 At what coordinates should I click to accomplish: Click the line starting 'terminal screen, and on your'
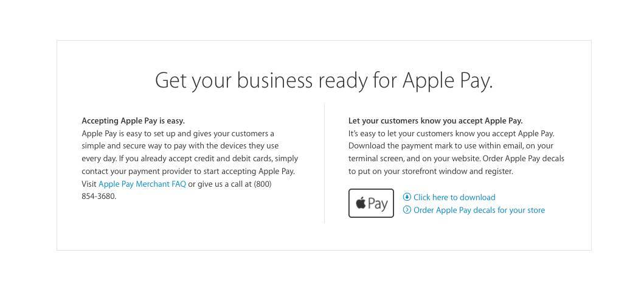point(456,159)
